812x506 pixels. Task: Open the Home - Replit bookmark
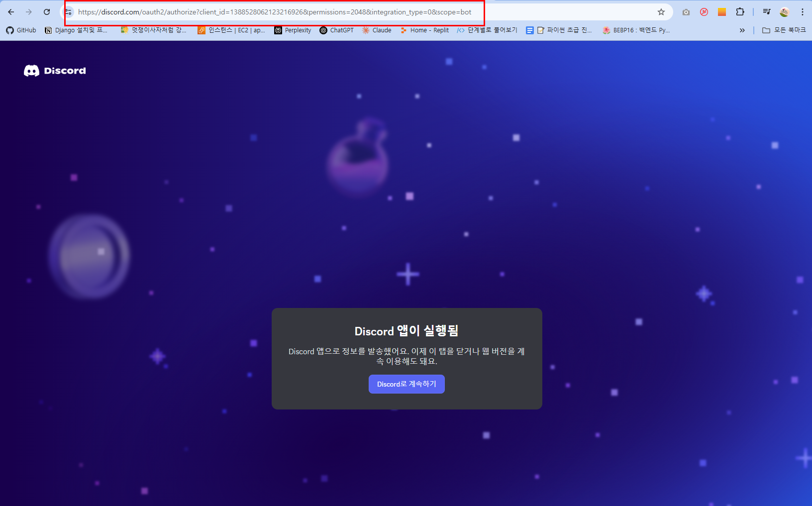click(x=425, y=30)
